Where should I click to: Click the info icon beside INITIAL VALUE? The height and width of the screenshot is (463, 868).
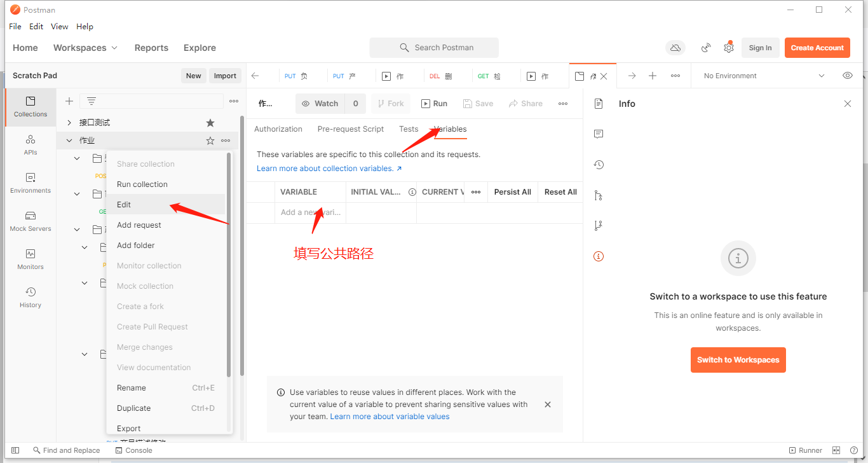[412, 192]
